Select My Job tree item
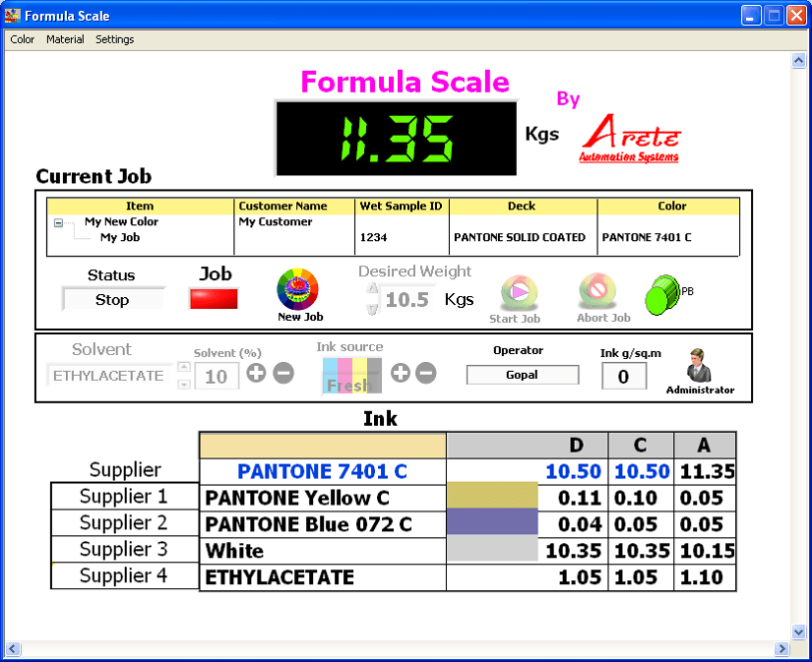 [x=120, y=238]
